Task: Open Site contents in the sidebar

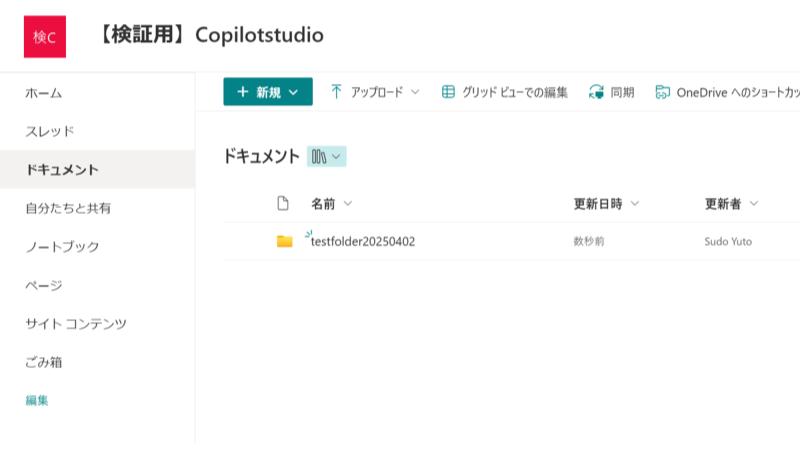Action: point(76,324)
